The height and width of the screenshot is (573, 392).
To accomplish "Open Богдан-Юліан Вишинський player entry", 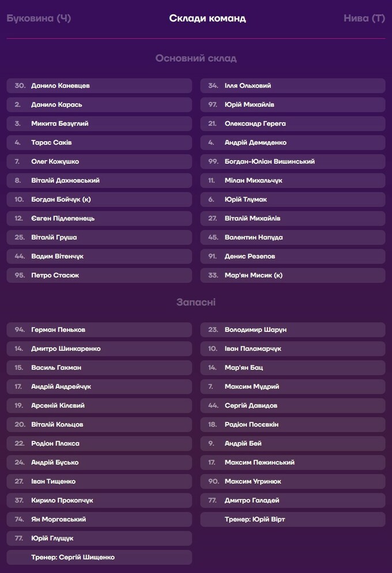I will tap(293, 161).
